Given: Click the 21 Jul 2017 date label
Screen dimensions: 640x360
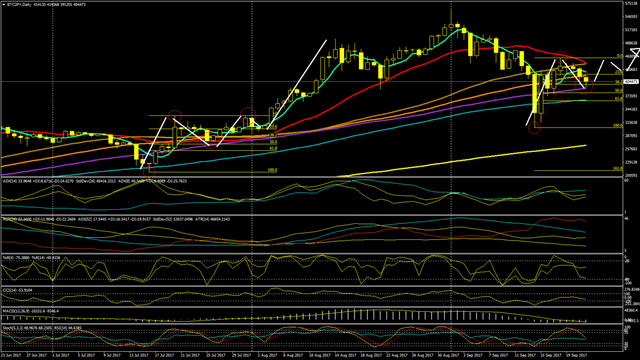Looking at the screenshot, I should [190, 356].
